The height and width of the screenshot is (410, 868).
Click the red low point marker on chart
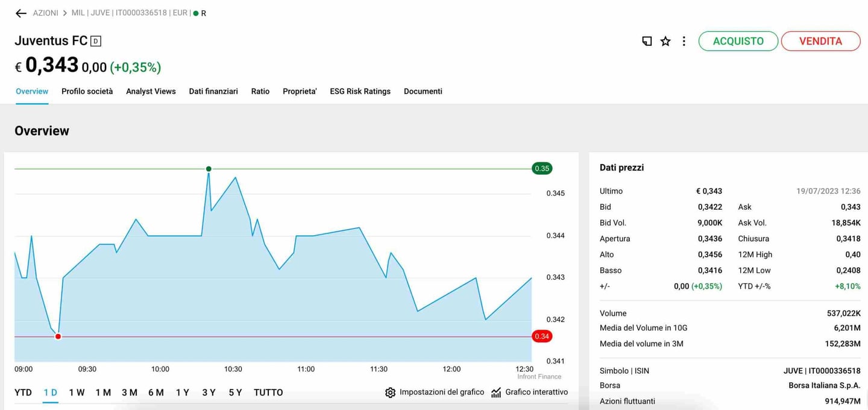point(58,336)
